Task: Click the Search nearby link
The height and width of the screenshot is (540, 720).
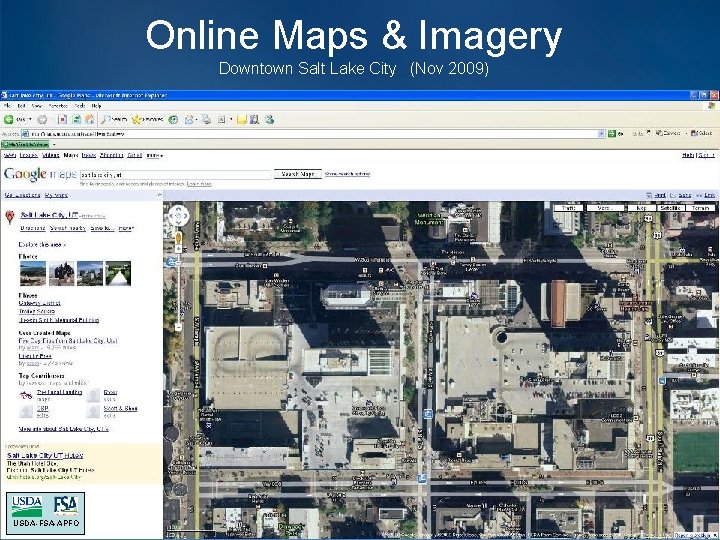Action: click(68, 228)
